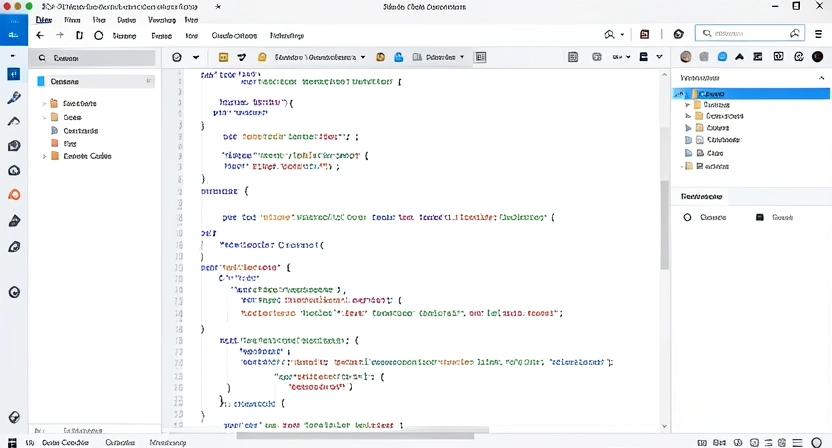
Task: Click the yellow lock-shaped icon in editor toolbar
Action: click(262, 57)
